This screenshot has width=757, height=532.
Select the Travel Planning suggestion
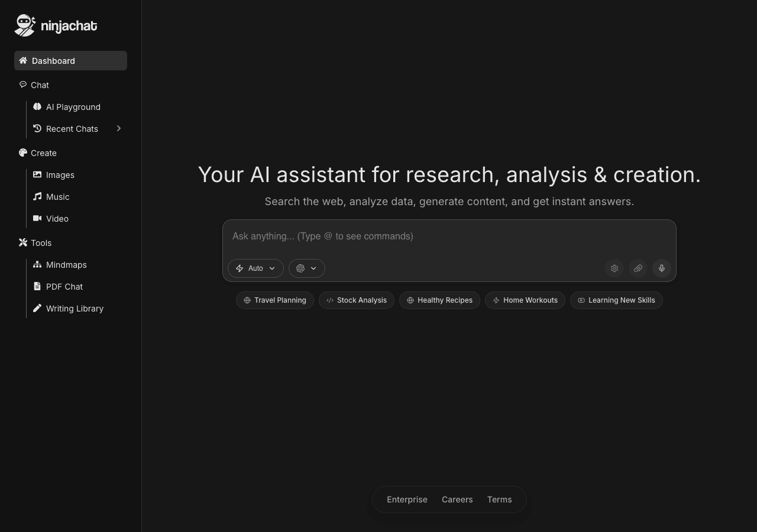275,300
